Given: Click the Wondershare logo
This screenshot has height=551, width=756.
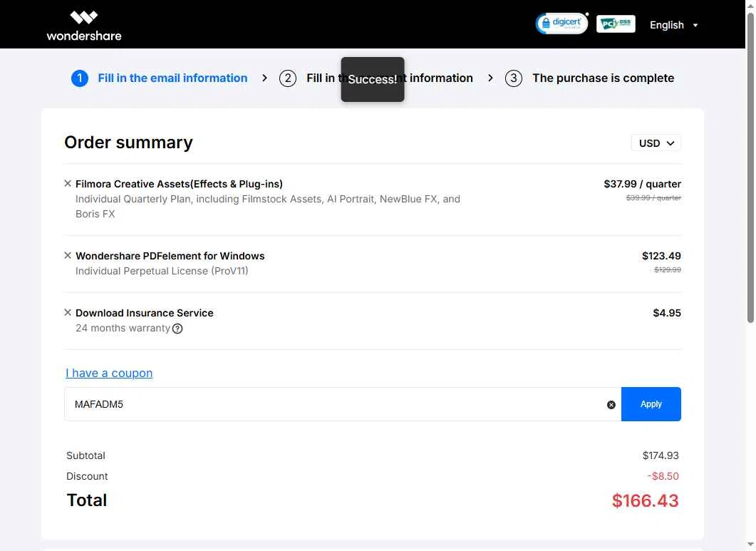Looking at the screenshot, I should [x=84, y=25].
